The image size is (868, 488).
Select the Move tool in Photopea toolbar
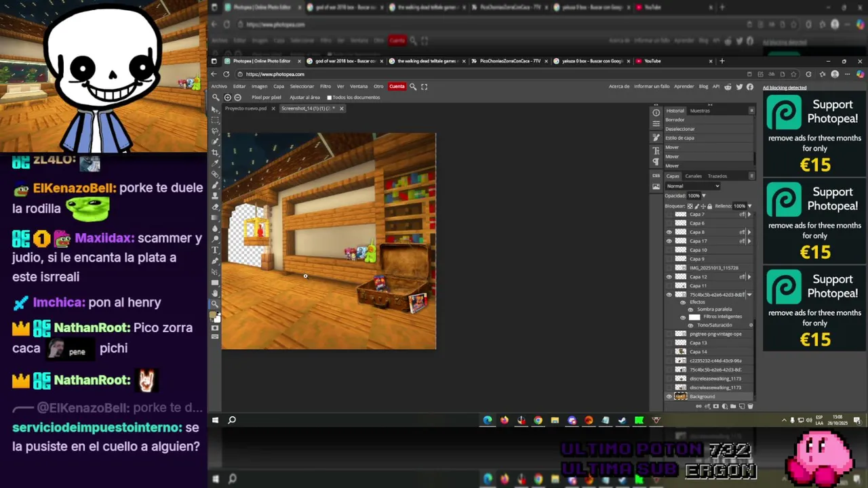(x=216, y=109)
